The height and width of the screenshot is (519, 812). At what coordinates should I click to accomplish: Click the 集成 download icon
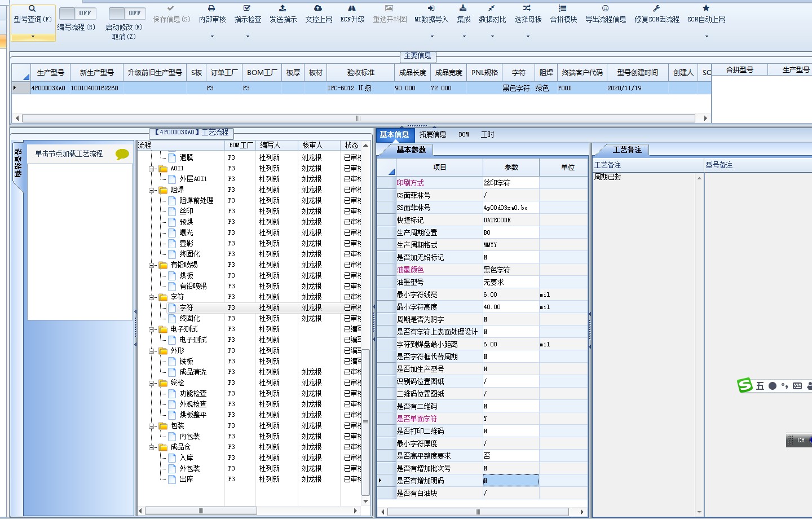pyautogui.click(x=463, y=8)
